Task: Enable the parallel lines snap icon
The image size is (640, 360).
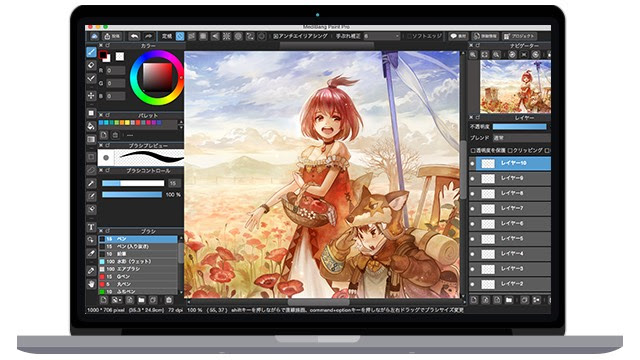Action: pyautogui.click(x=191, y=36)
